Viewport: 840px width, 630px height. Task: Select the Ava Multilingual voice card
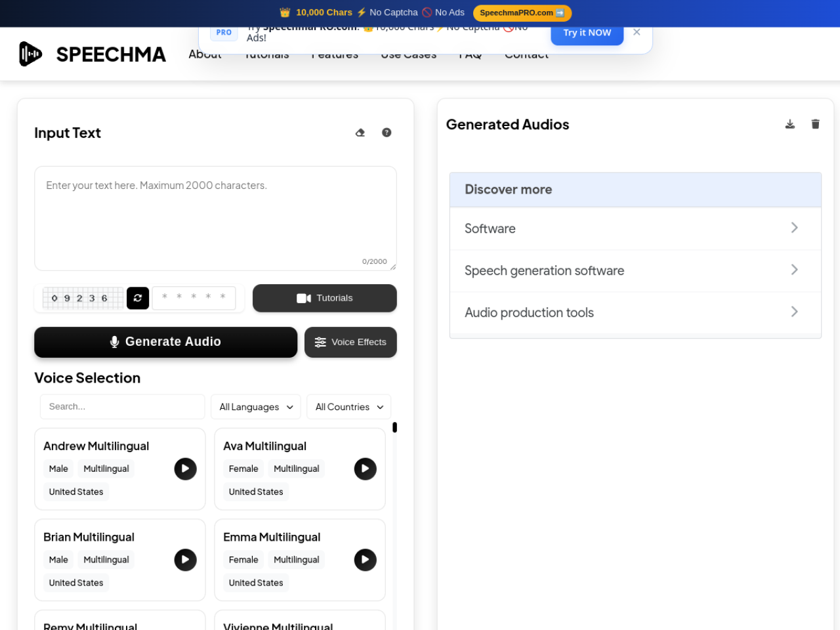pos(299,469)
